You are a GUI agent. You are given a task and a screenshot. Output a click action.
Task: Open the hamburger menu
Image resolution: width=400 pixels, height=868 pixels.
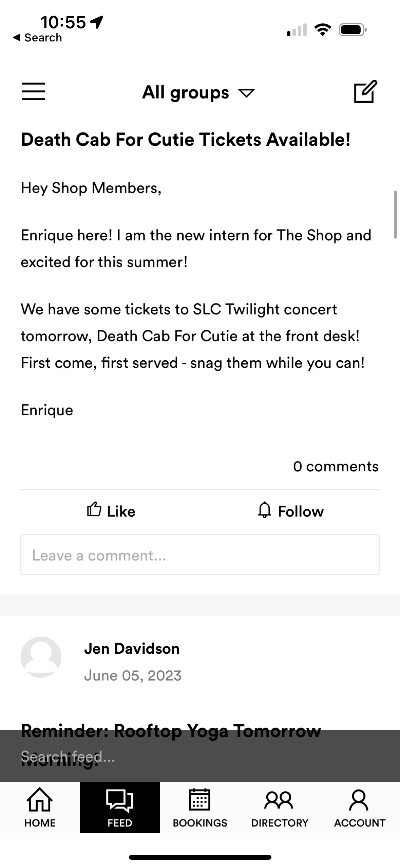click(33, 91)
